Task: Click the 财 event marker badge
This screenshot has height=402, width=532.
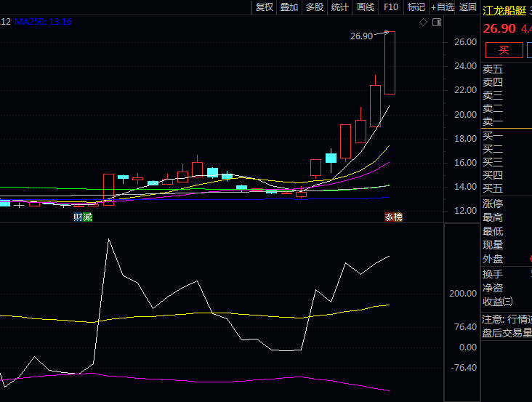Action: point(78,217)
